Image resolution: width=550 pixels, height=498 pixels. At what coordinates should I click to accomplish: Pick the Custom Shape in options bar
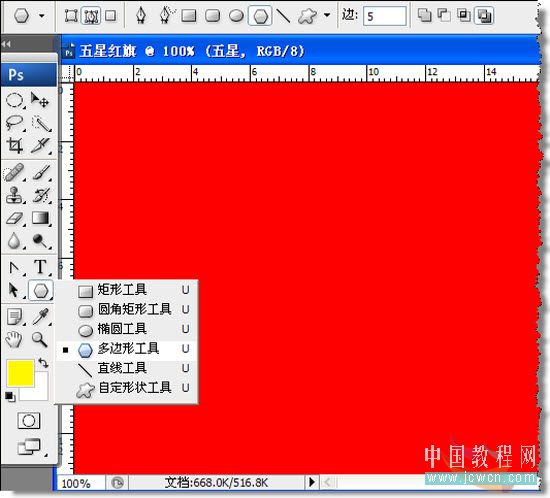tap(308, 16)
